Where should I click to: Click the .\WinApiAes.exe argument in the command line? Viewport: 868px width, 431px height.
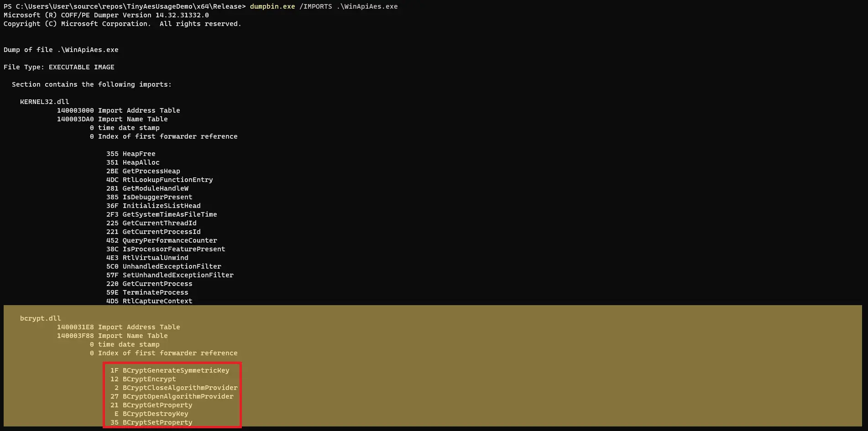coord(367,6)
